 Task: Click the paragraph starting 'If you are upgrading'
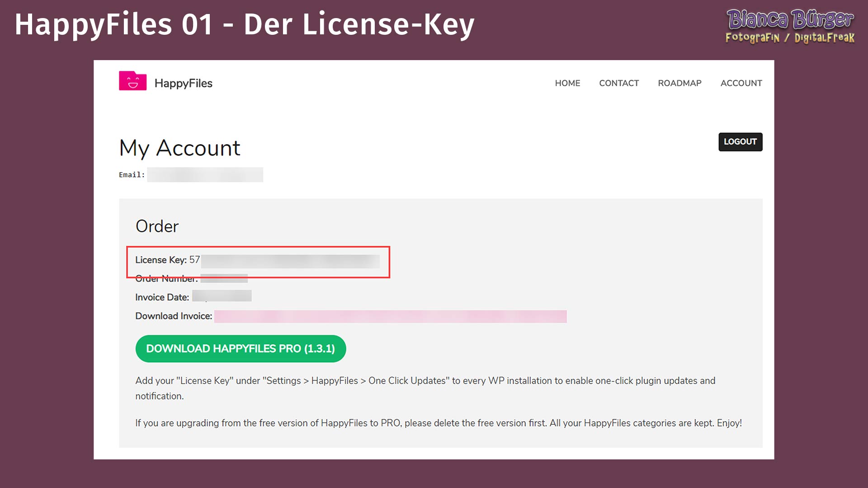439,423
